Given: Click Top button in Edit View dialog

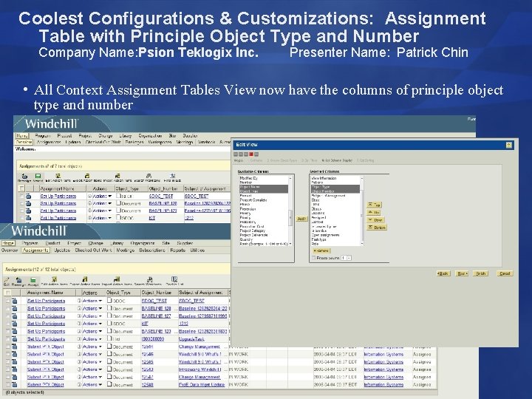Looking at the screenshot, I should click(x=374, y=205).
